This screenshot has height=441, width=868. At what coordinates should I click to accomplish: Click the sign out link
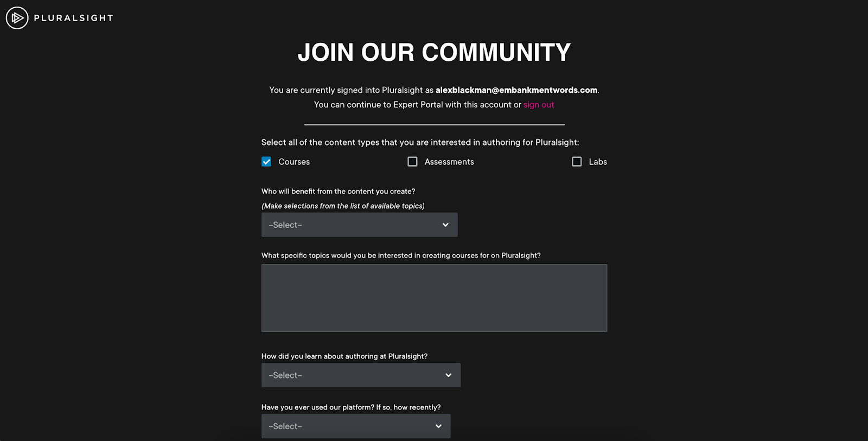click(x=538, y=104)
